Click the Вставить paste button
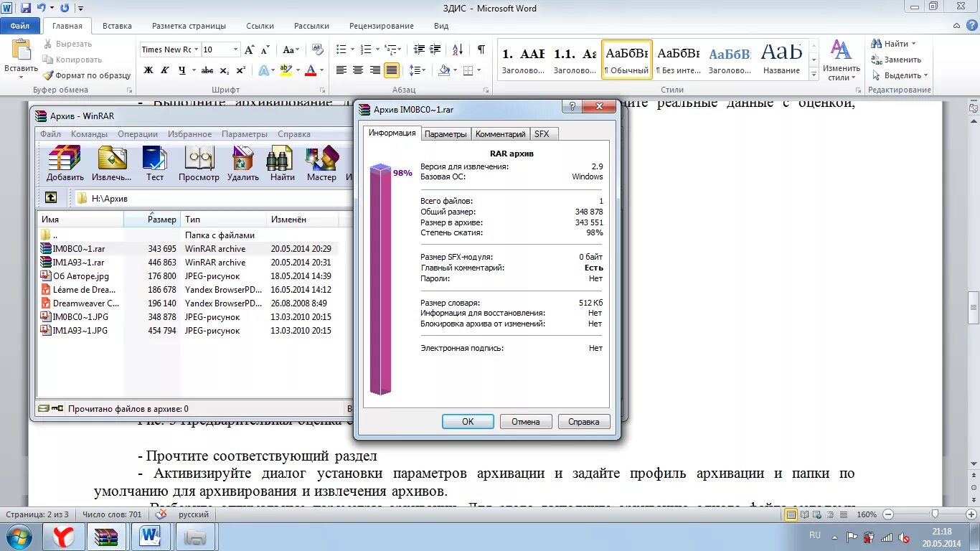 tap(21, 60)
